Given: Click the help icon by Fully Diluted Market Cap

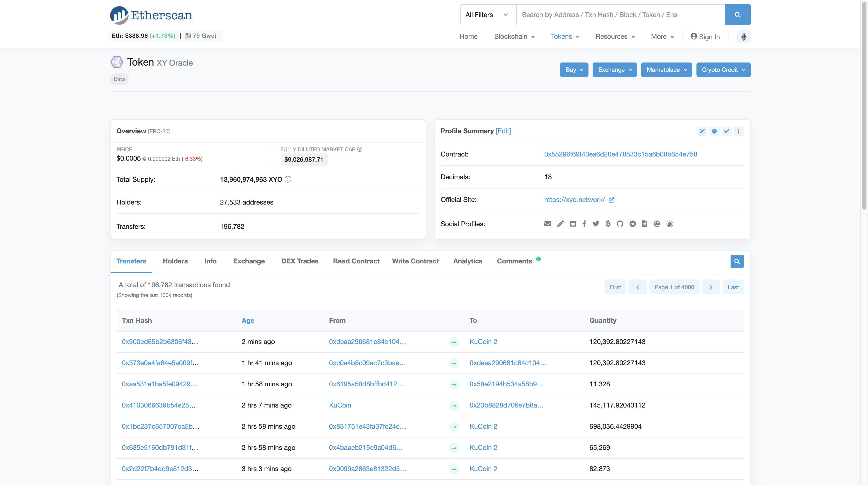Looking at the screenshot, I should coord(360,149).
